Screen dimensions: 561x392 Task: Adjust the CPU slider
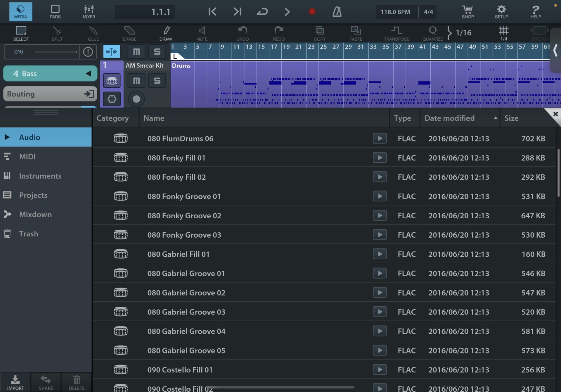tap(56, 52)
